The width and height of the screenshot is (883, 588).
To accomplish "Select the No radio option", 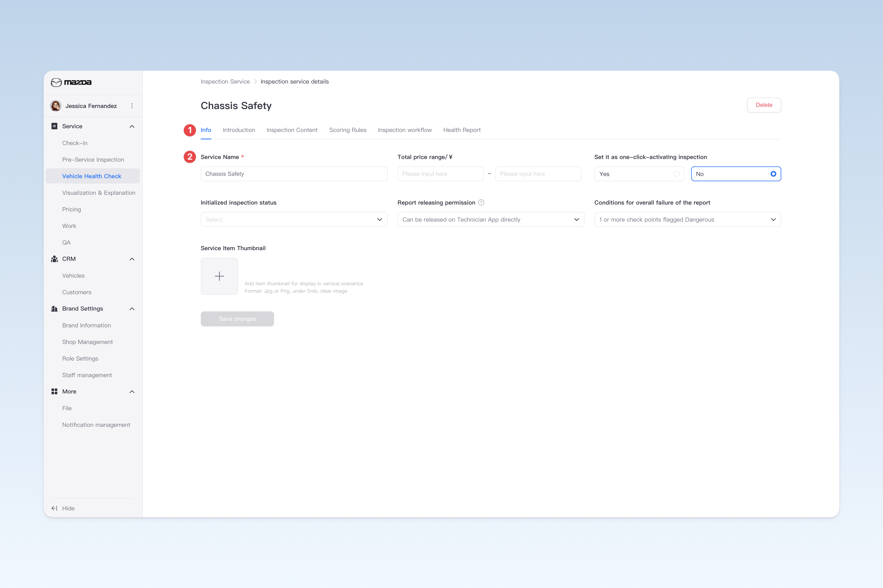I will [x=736, y=174].
